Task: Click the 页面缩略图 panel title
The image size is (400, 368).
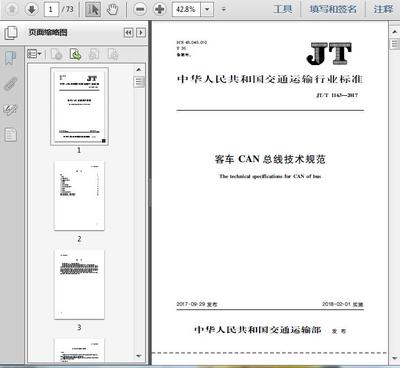Action: [48, 32]
